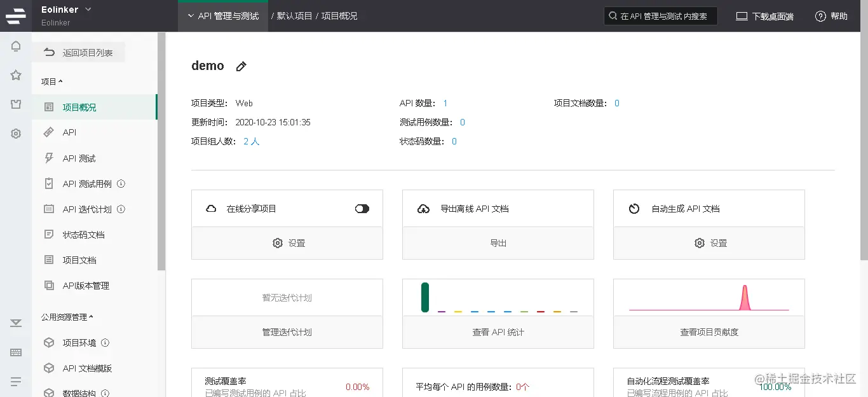
Task: Click the 暂无迭代计划 placeholder text
Action: tap(287, 298)
